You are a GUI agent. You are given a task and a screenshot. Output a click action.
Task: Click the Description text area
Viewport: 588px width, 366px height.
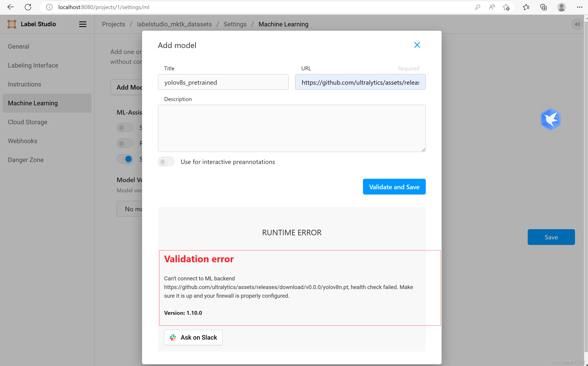point(291,128)
